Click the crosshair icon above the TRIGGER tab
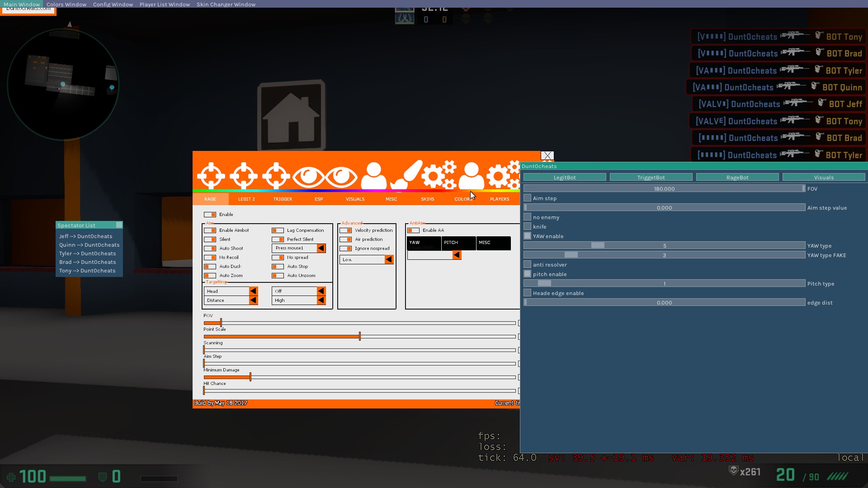Screen dimensions: 868x488 click(276, 175)
